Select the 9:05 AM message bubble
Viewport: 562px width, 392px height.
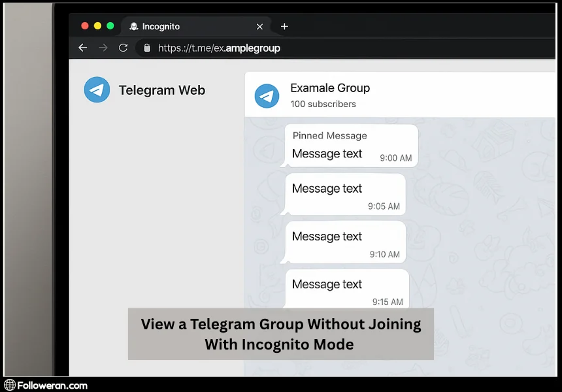[x=344, y=194]
